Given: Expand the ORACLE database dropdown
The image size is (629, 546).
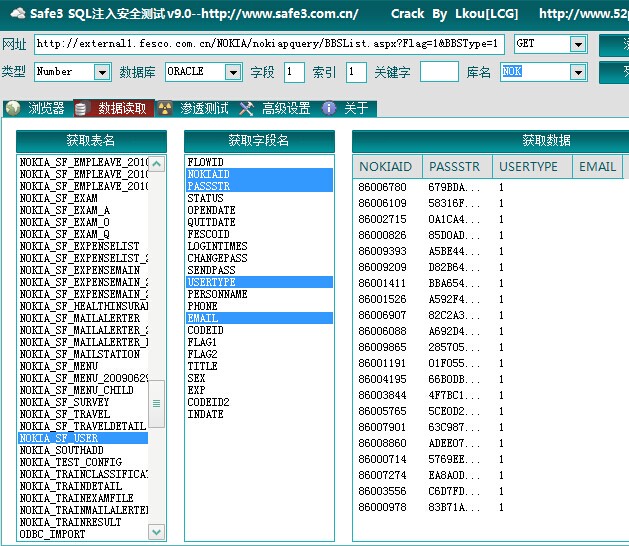Looking at the screenshot, I should click(x=233, y=73).
